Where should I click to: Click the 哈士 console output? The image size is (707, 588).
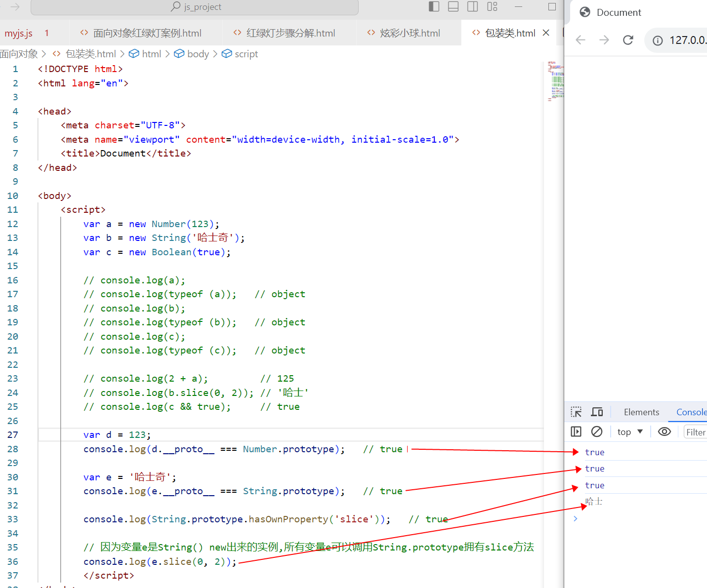coord(594,502)
